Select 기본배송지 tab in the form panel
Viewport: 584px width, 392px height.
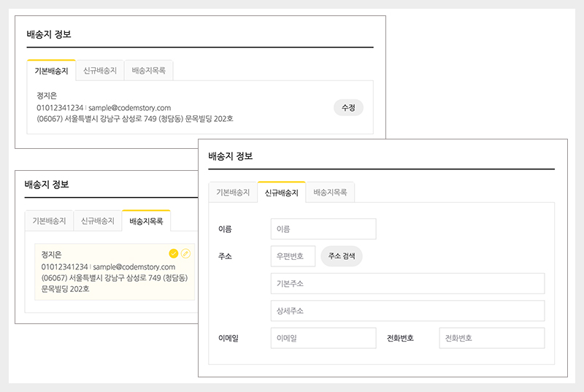pyautogui.click(x=233, y=193)
